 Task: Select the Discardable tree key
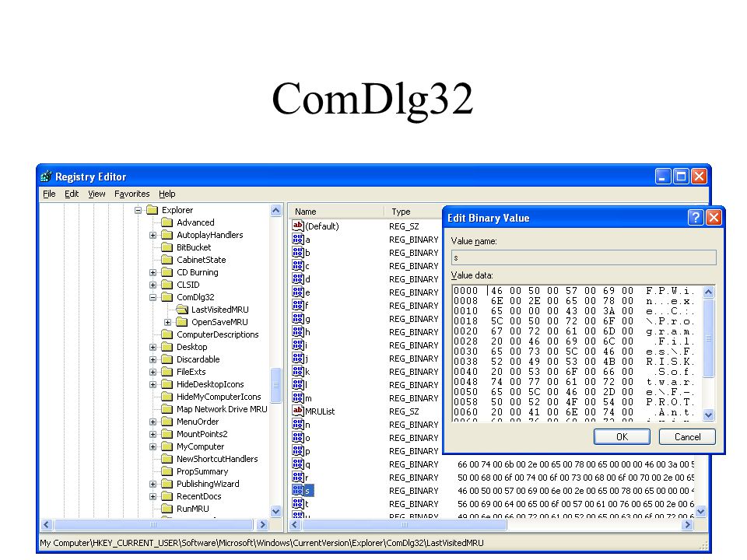pyautogui.click(x=198, y=359)
